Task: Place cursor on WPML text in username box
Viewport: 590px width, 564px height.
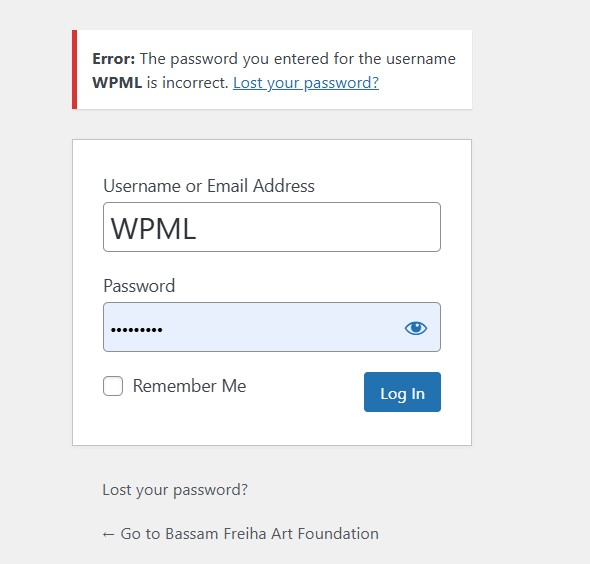Action: tap(153, 228)
